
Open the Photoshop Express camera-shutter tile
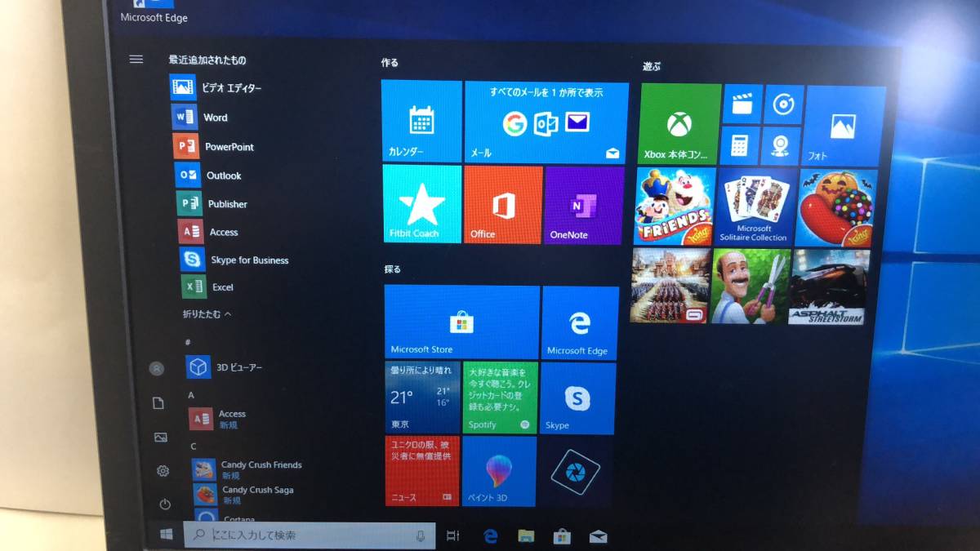pyautogui.click(x=576, y=472)
